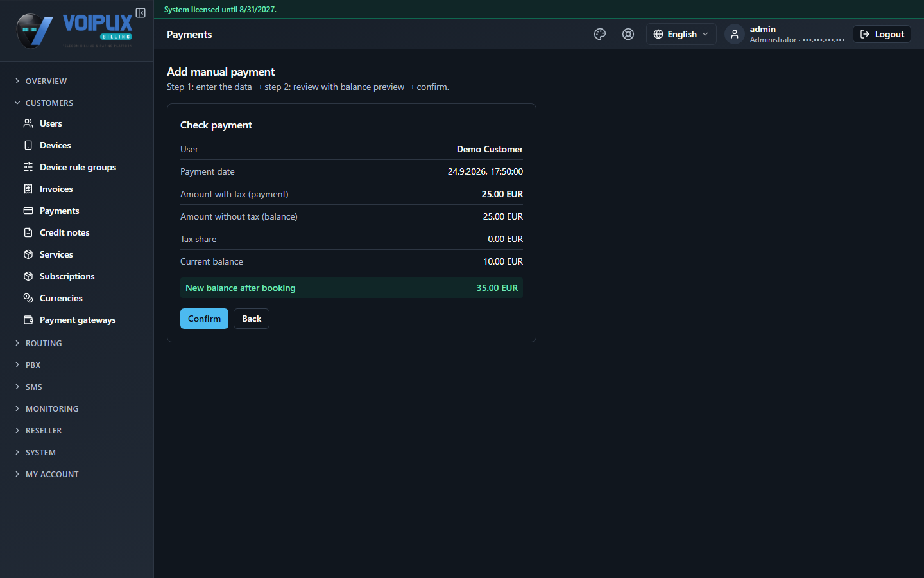Collapse the CUSTOMERS section
The width and height of the screenshot is (924, 578).
click(x=49, y=103)
